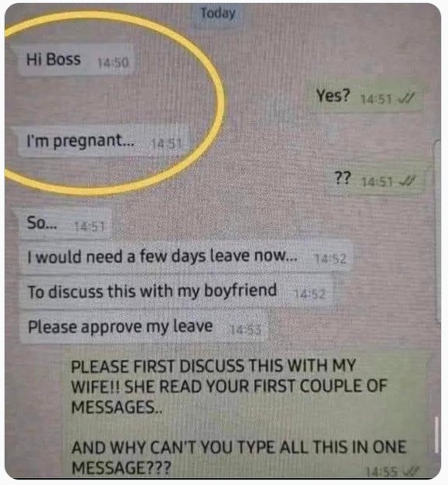The height and width of the screenshot is (485, 448).
Task: Select the ?? reply bubble
Action: [374, 179]
